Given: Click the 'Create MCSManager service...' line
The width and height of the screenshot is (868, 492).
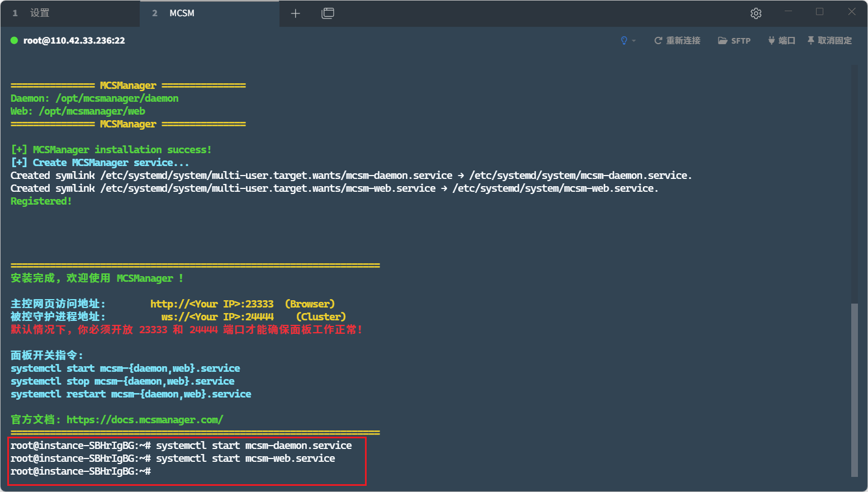Looking at the screenshot, I should click(100, 163).
